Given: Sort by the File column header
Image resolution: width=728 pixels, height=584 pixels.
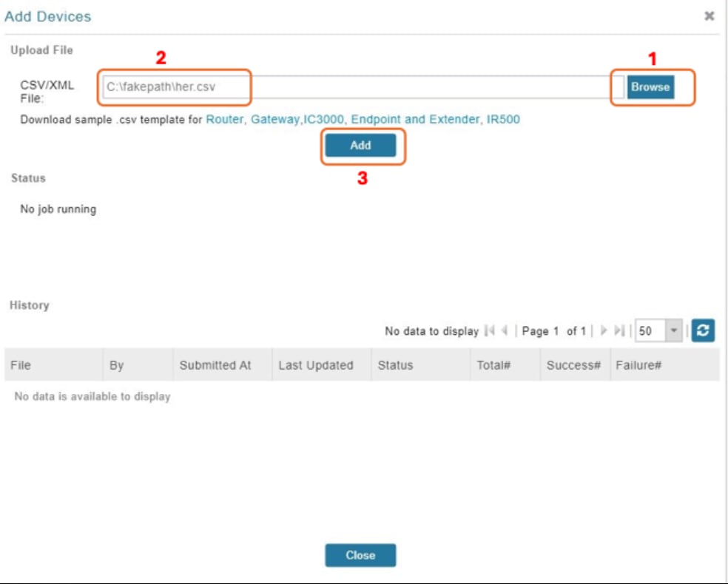Looking at the screenshot, I should coord(53,365).
